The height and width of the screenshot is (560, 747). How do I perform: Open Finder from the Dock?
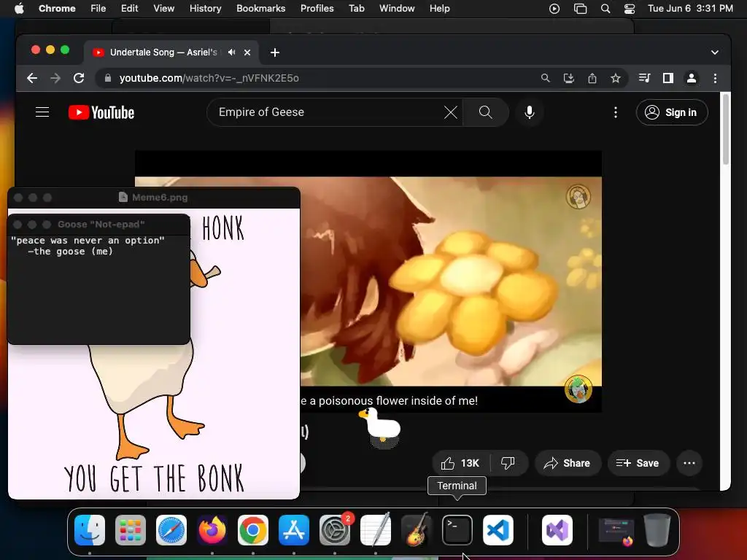point(90,529)
